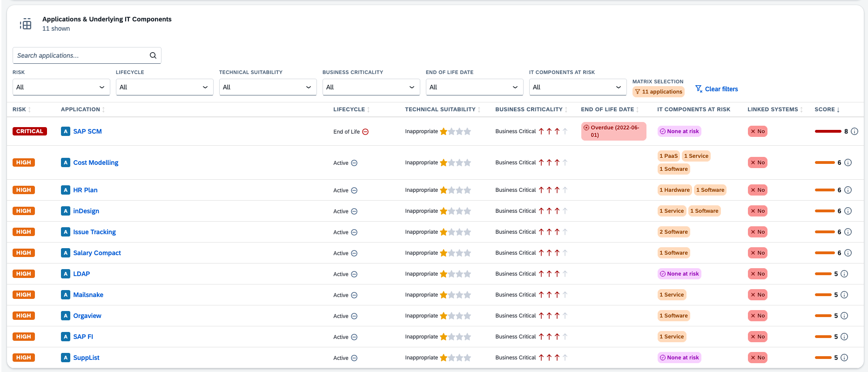
Task: Click Active lifecycle icon in Cost Modelling row
Action: click(354, 163)
